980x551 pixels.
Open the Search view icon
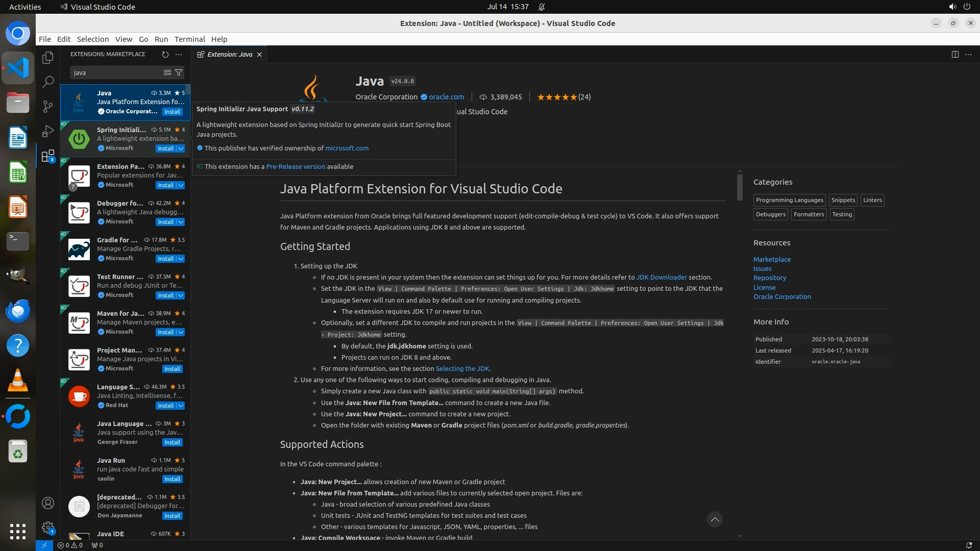click(x=48, y=82)
